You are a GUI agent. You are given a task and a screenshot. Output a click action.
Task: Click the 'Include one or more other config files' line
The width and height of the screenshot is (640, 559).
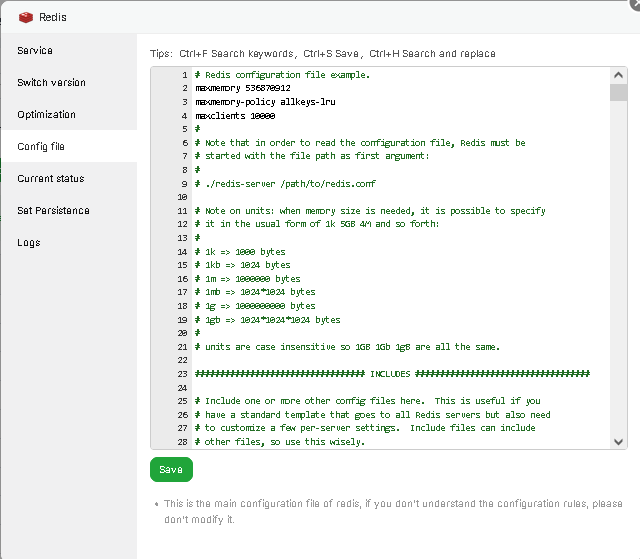click(368, 401)
